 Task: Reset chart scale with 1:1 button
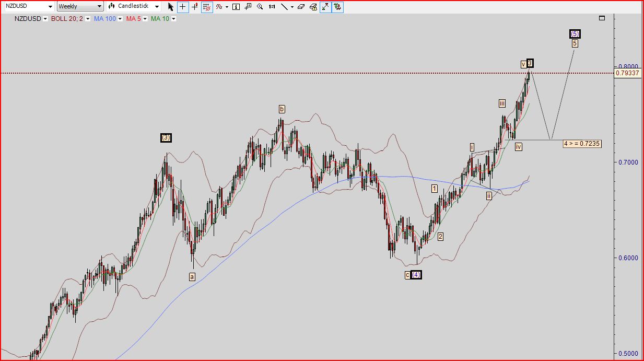click(272, 7)
